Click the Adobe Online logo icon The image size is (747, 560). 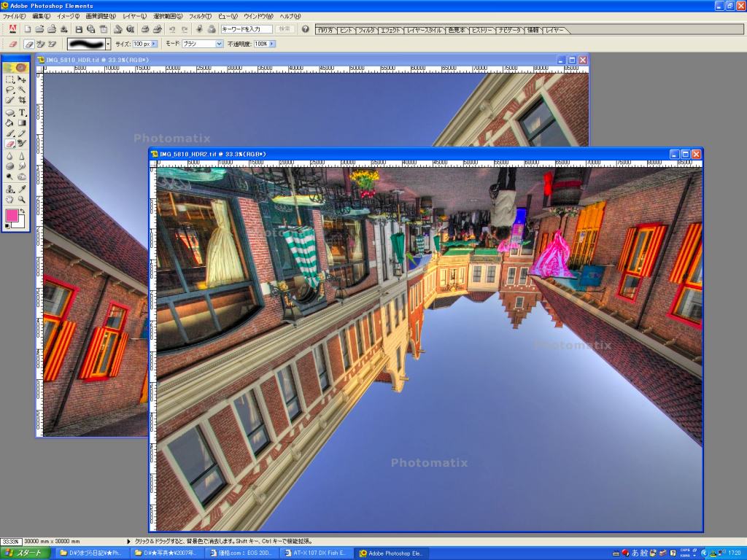13,29
